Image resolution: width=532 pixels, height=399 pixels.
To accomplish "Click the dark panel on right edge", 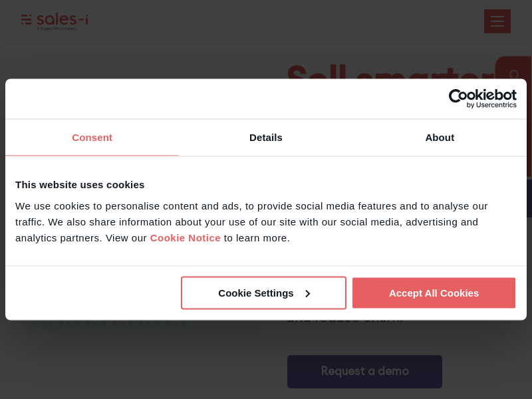I will coord(529,198).
